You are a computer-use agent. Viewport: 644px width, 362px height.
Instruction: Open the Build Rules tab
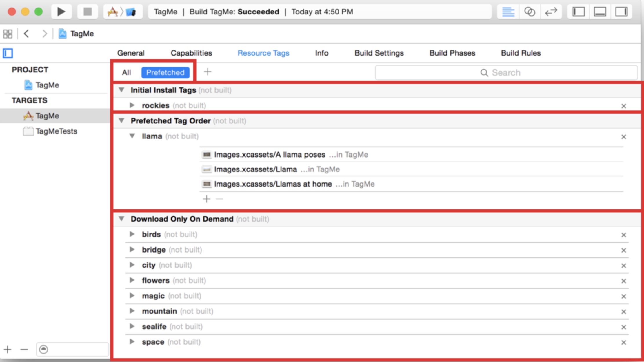[521, 53]
